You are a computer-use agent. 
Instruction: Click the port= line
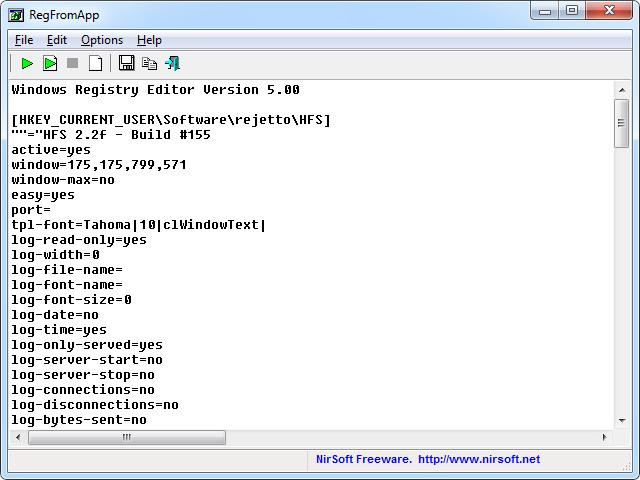31,210
